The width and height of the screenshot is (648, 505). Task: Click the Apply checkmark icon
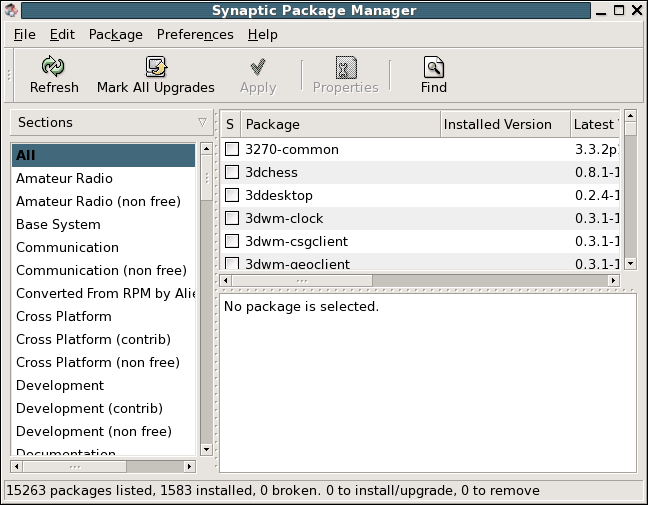[258, 67]
